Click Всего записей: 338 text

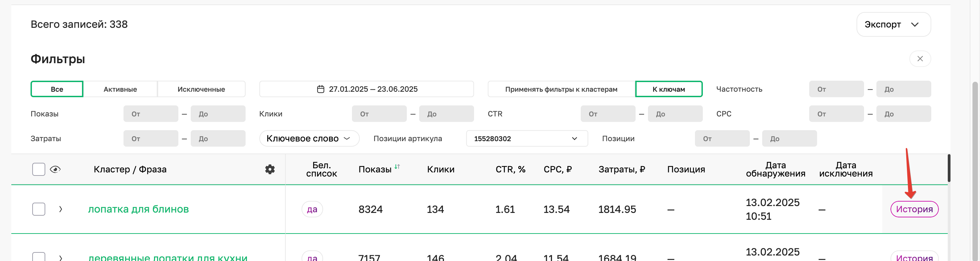point(79,24)
